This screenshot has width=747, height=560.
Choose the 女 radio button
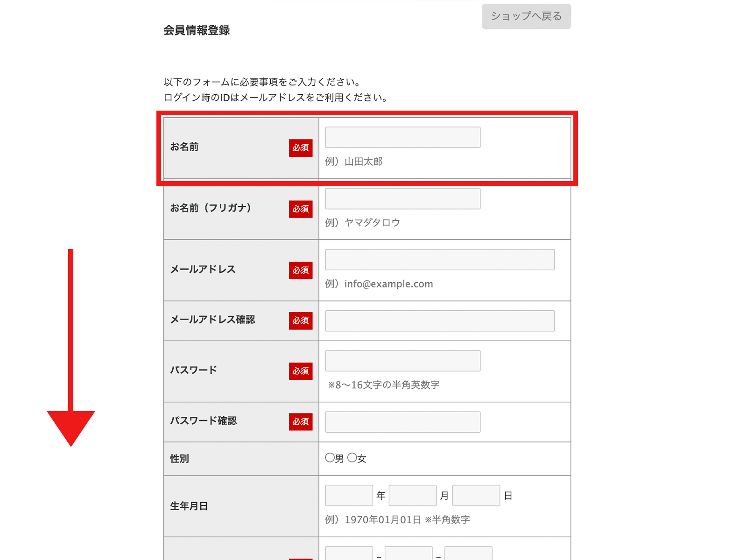click(x=352, y=458)
